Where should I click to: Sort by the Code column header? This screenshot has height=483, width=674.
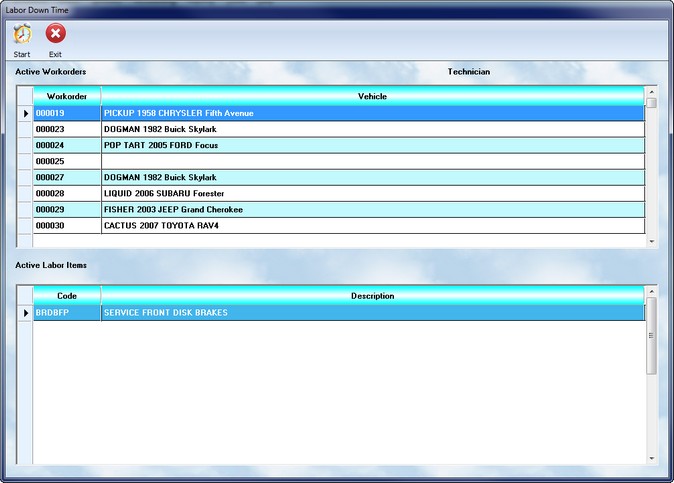pyautogui.click(x=67, y=296)
